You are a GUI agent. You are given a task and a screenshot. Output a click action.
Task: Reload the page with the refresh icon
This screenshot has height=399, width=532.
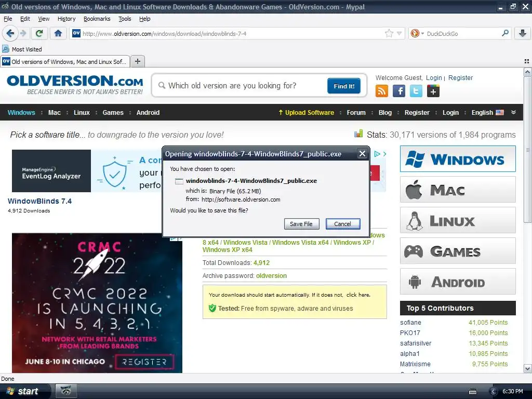(x=39, y=33)
